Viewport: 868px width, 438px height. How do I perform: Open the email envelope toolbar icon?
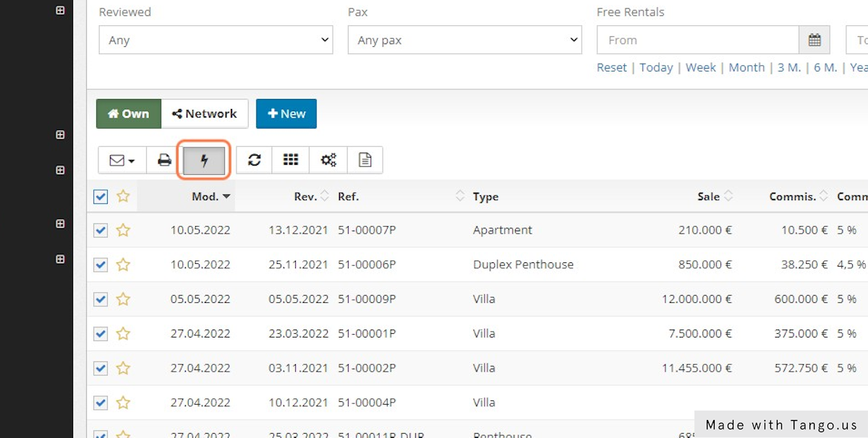118,160
